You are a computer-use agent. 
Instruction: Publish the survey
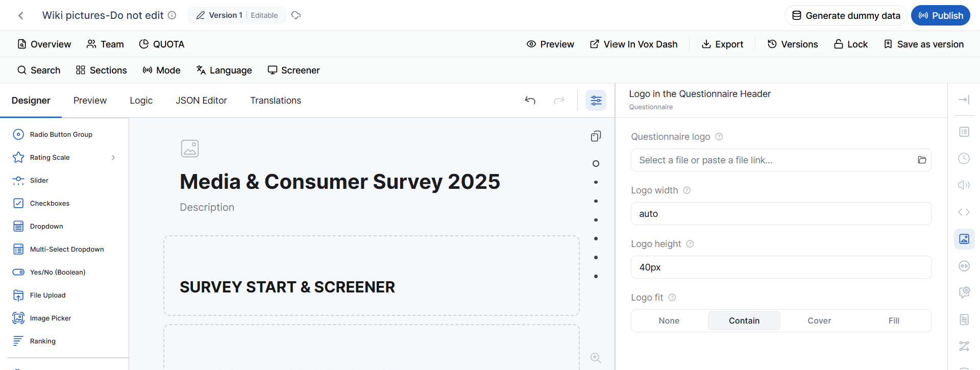point(941,15)
